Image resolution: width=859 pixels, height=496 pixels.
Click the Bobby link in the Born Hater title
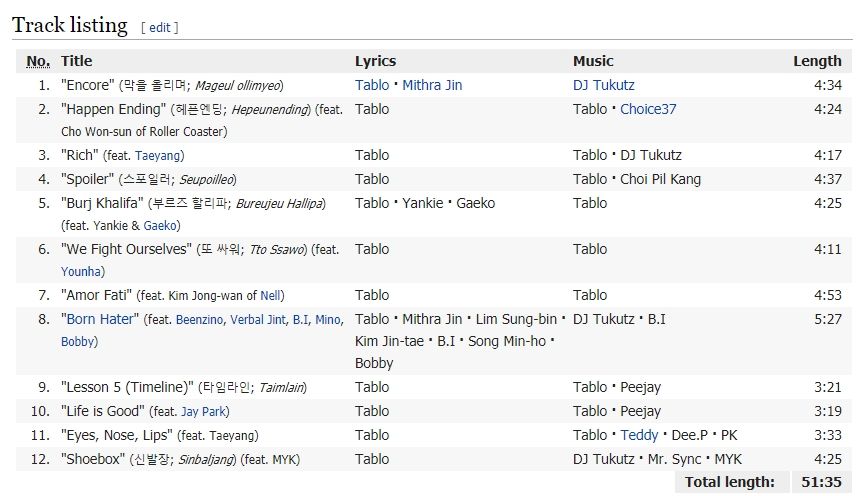(x=77, y=342)
